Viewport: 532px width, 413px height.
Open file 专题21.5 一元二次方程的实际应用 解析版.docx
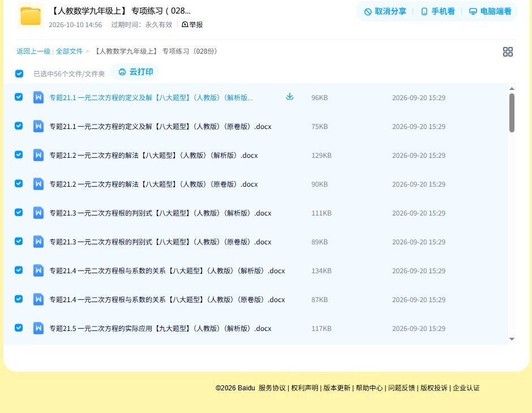tap(161, 328)
